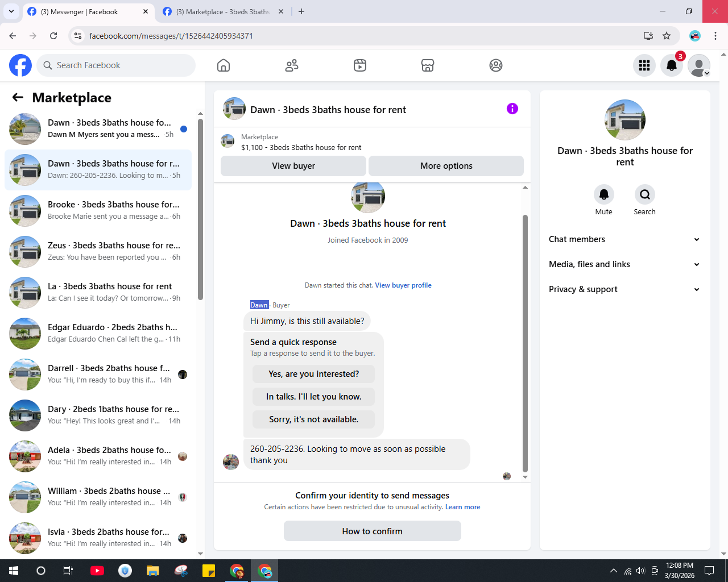Click Dawn's listing thumbnail in right panel
The image size is (728, 582).
pos(625,120)
